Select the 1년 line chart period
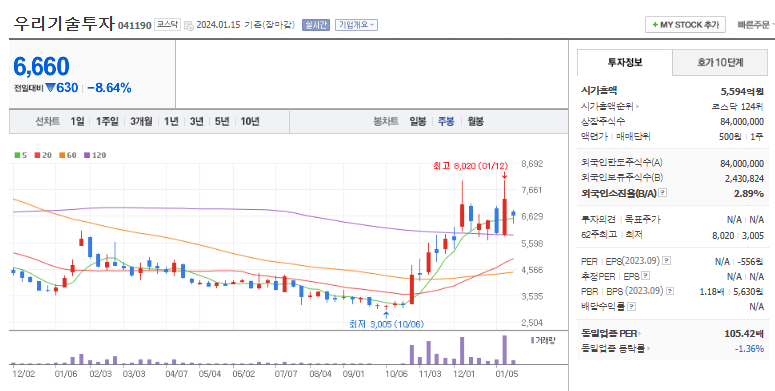Image resolution: width=775 pixels, height=391 pixels. coord(171,122)
